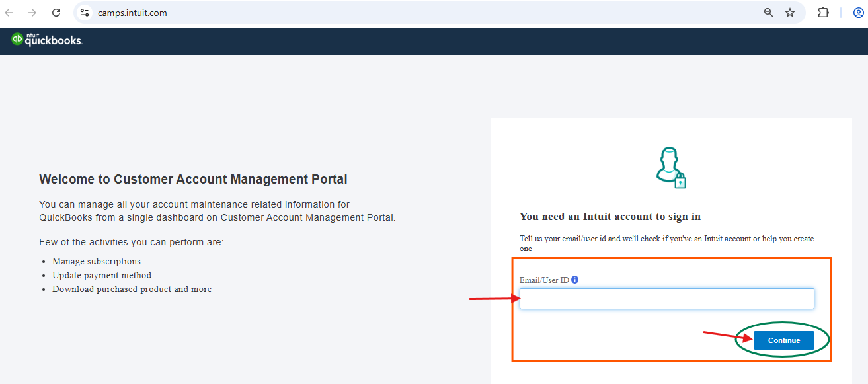Click 'Few of the activities you can perform are:'
The image size is (868, 384).
coord(132,242)
